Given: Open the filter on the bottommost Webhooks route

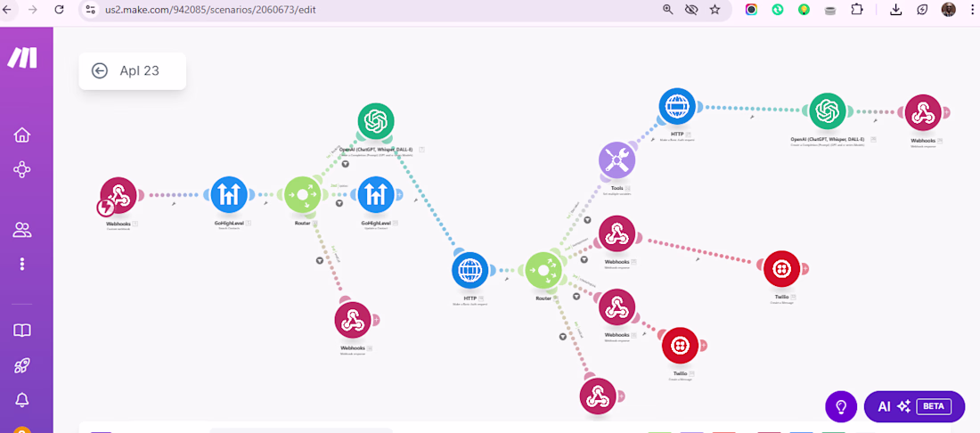Looking at the screenshot, I should (x=562, y=336).
